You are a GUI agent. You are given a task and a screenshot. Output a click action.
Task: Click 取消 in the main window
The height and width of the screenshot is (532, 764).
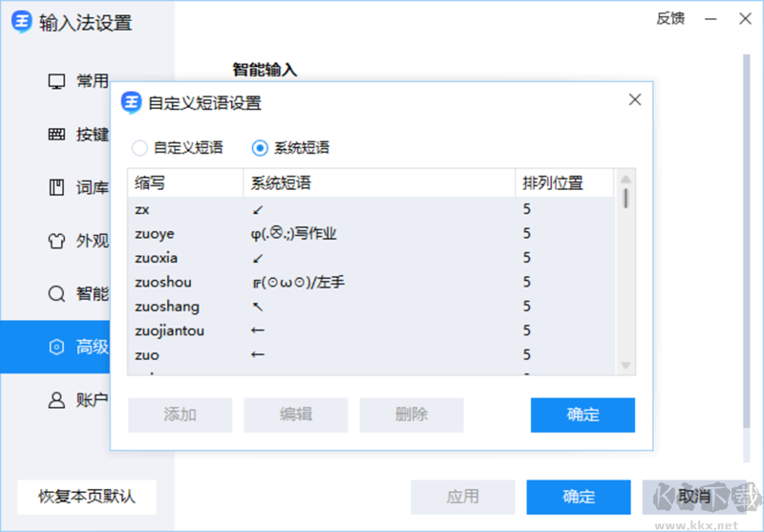point(694,497)
